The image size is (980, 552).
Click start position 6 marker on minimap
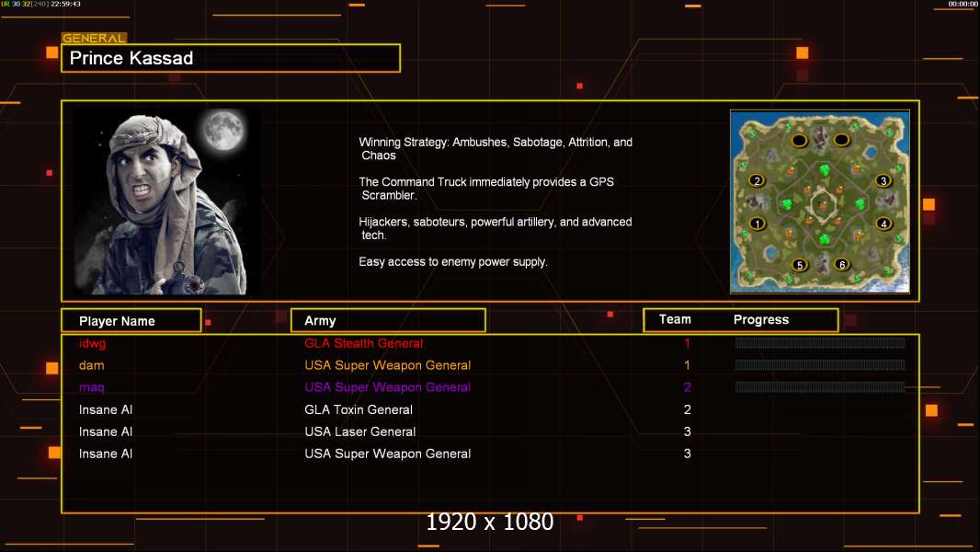point(842,264)
